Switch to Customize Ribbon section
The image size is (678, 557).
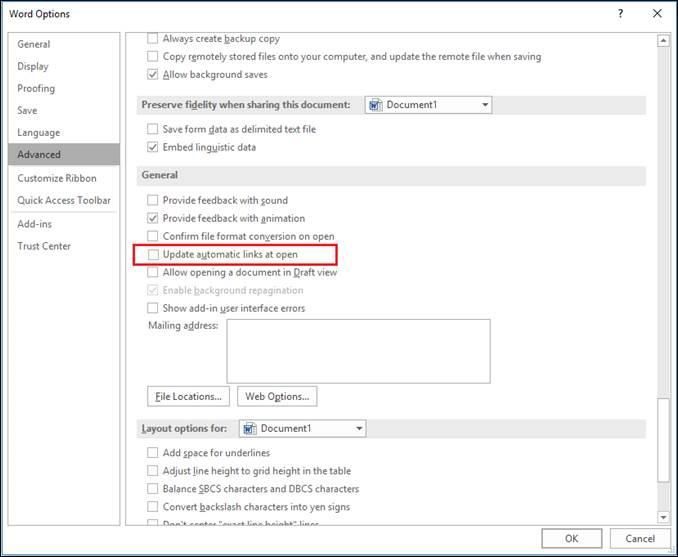57,178
